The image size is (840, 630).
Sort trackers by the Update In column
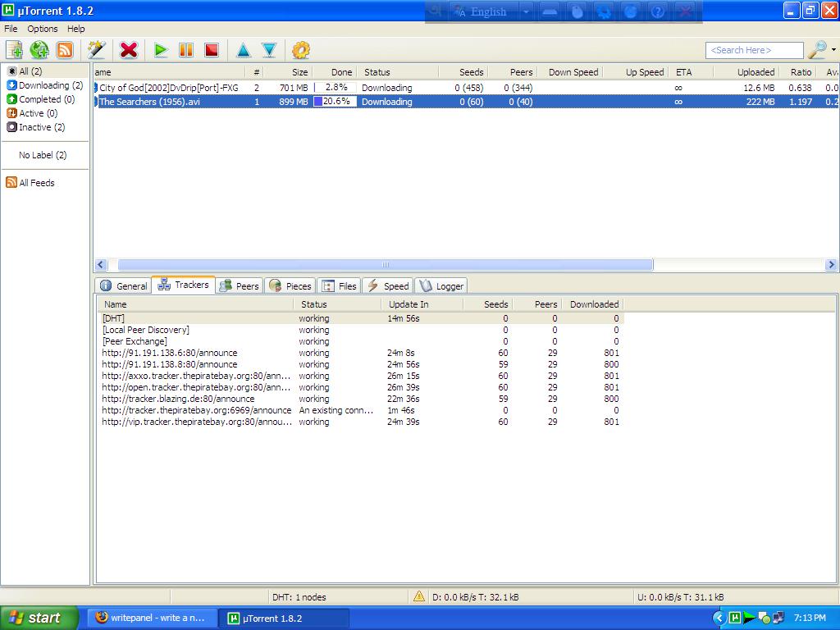click(422, 304)
